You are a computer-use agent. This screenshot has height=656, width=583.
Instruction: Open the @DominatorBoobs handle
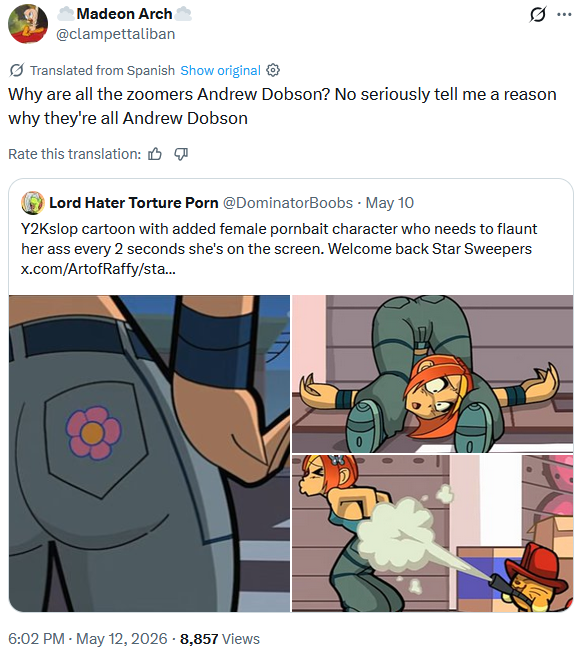(x=288, y=203)
